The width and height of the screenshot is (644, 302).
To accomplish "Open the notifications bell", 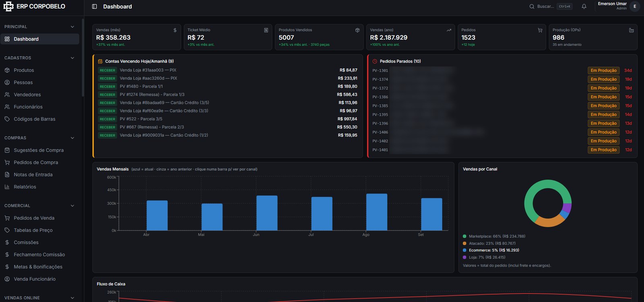I will (584, 6).
